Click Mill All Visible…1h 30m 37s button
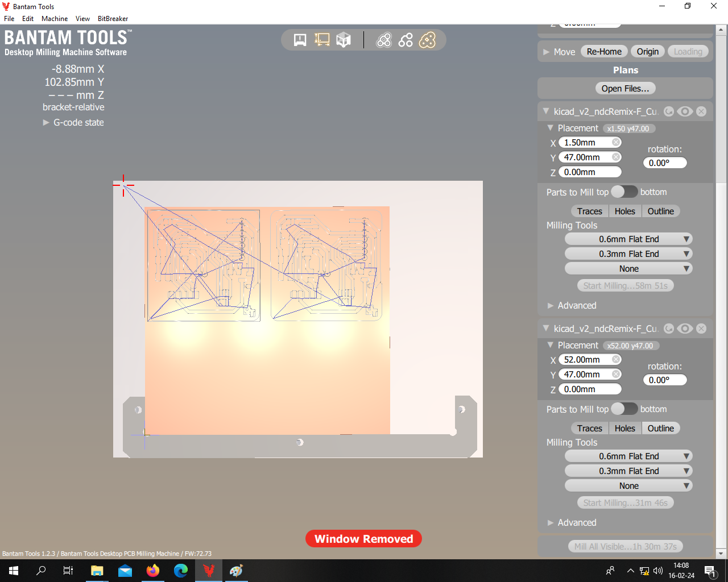The width and height of the screenshot is (728, 582). tap(626, 547)
